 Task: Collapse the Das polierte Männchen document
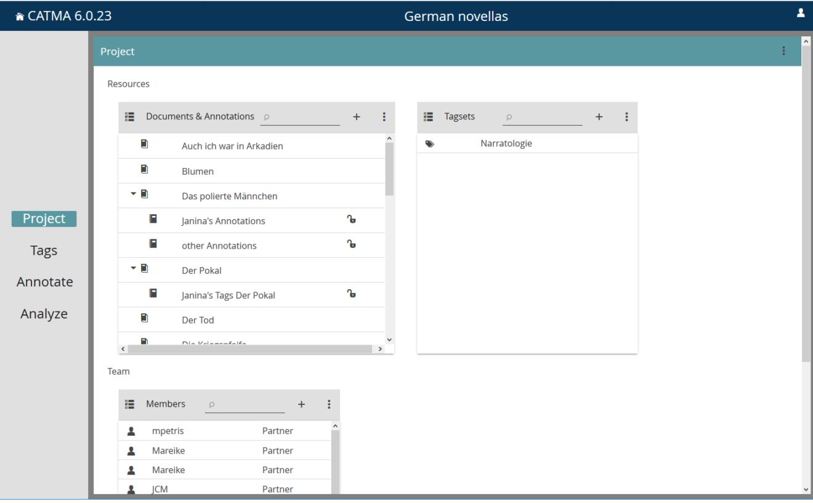(133, 194)
